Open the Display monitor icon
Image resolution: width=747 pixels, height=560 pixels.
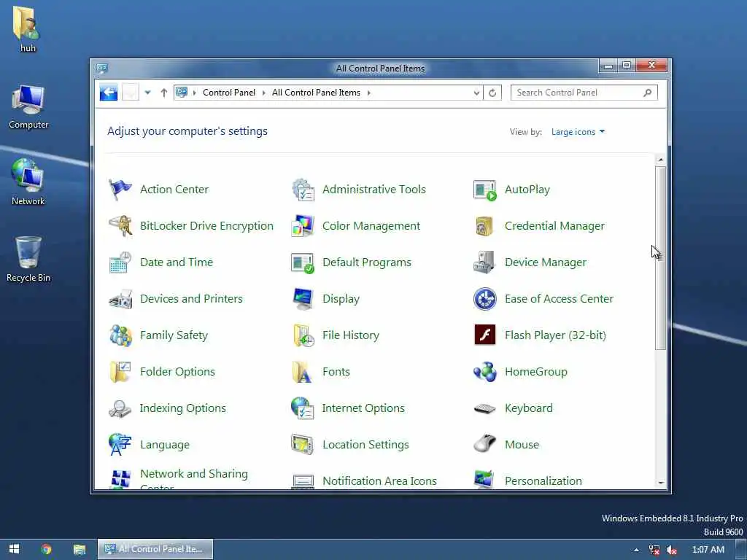point(303,299)
